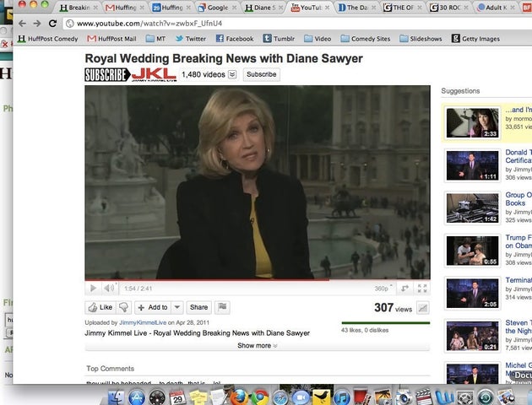The image size is (532, 405).
Task: Open suggested video thumbnail lasting 1:42
Action: coord(472,208)
